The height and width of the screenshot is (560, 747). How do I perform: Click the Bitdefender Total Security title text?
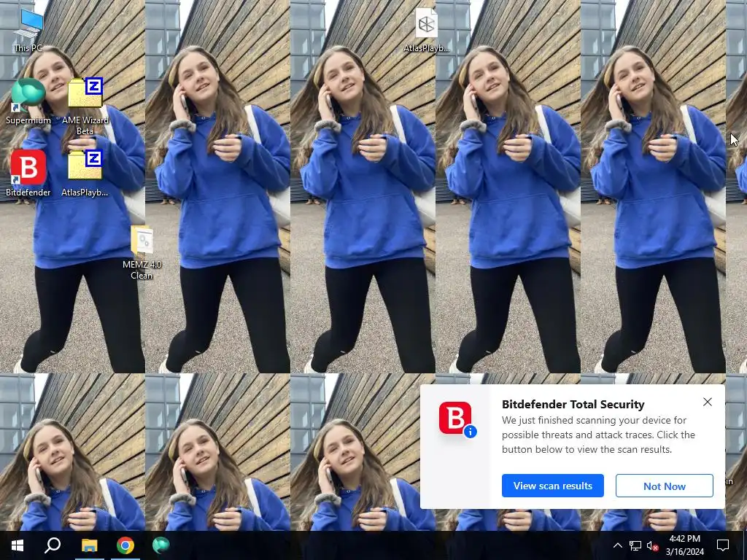tap(573, 404)
